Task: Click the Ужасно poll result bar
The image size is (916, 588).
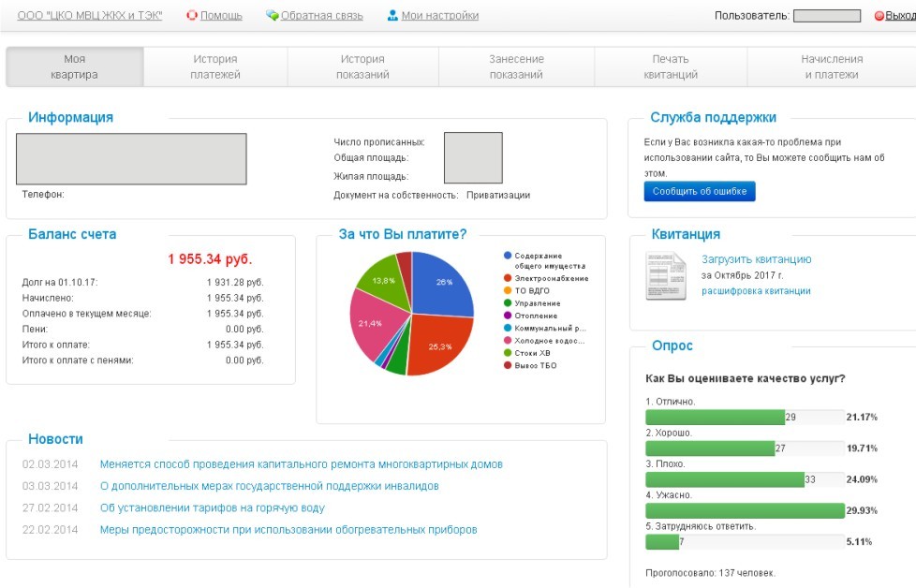Action: (x=745, y=510)
